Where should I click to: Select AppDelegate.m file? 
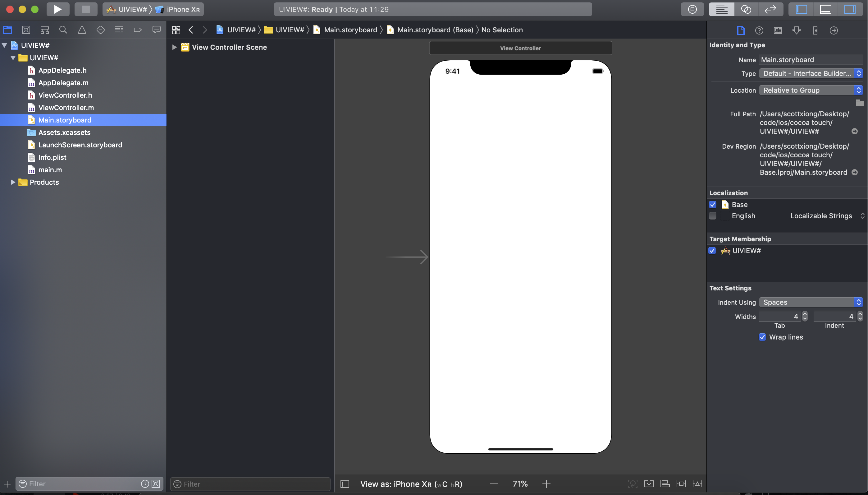63,83
